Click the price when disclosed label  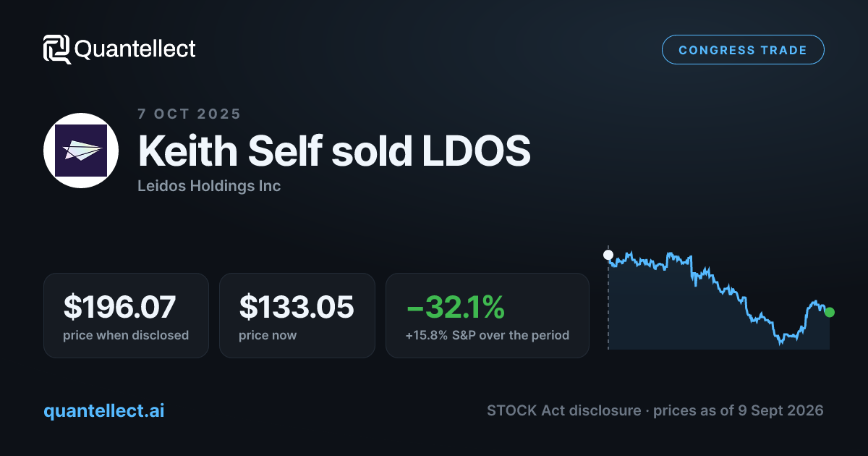coord(126,335)
